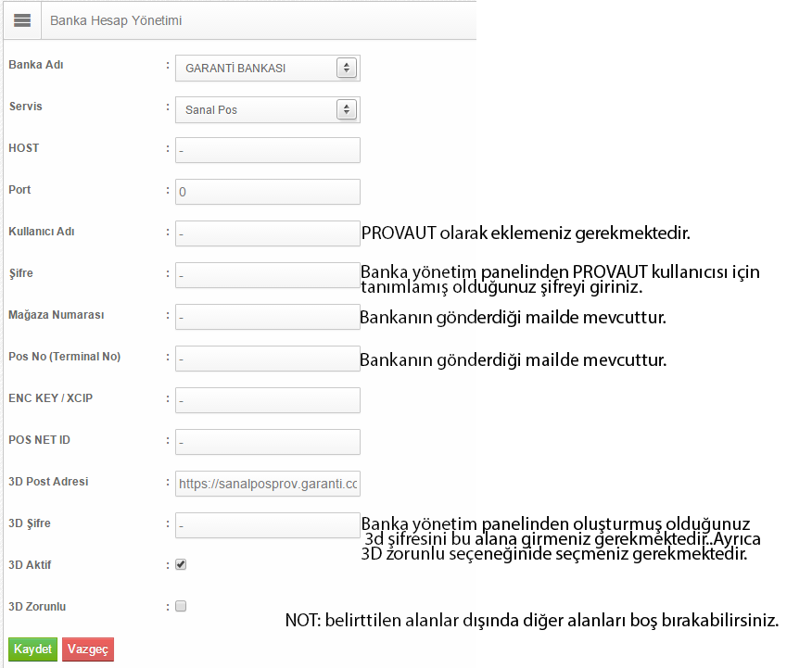Click the Port input field

coord(268,192)
